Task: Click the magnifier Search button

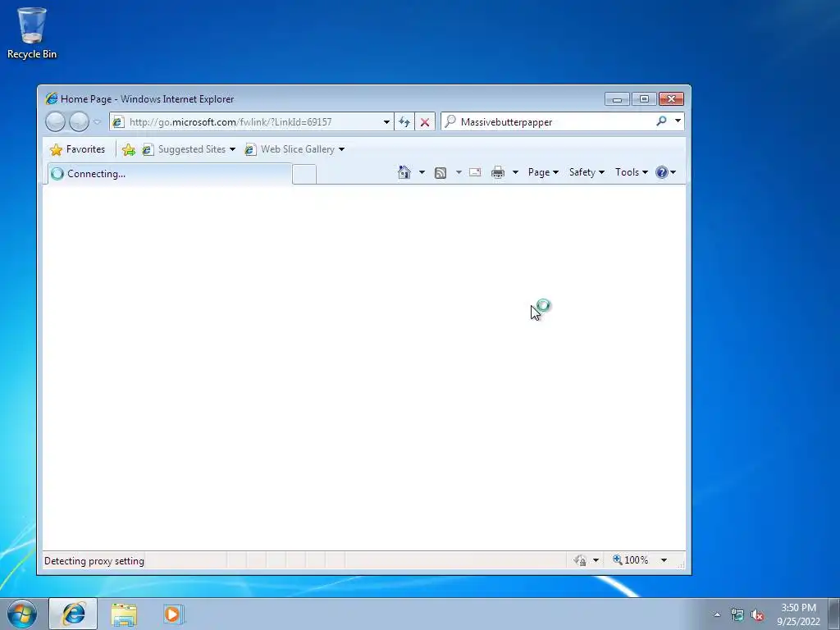Action: pos(662,121)
